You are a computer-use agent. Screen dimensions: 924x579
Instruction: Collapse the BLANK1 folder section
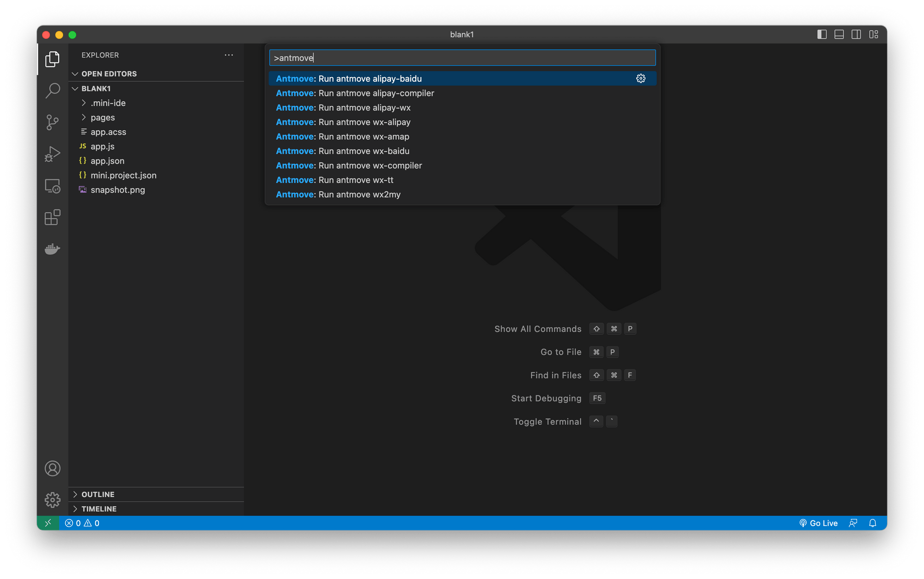coord(157,89)
